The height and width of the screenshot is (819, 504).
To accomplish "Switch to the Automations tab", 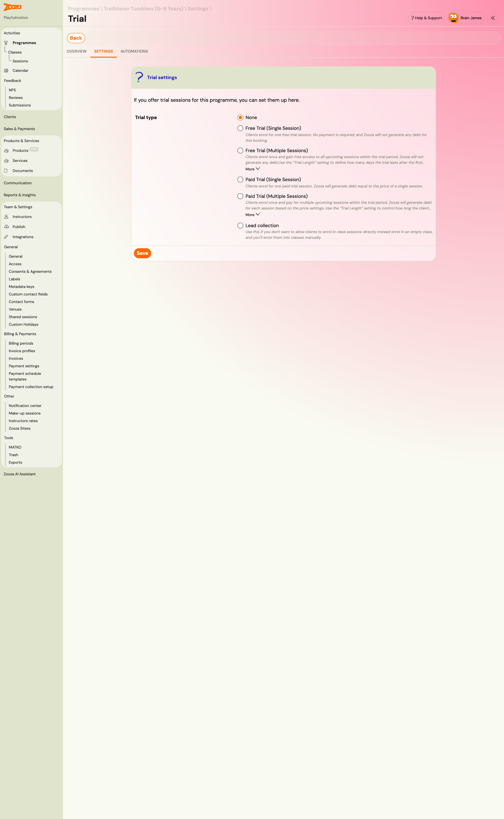I will 134,51.
